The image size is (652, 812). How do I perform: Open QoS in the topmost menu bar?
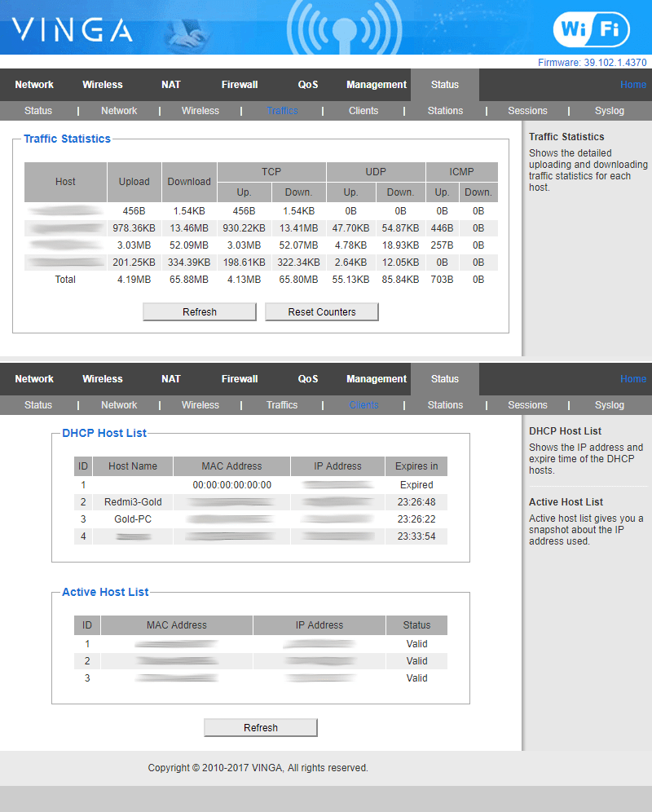point(308,85)
